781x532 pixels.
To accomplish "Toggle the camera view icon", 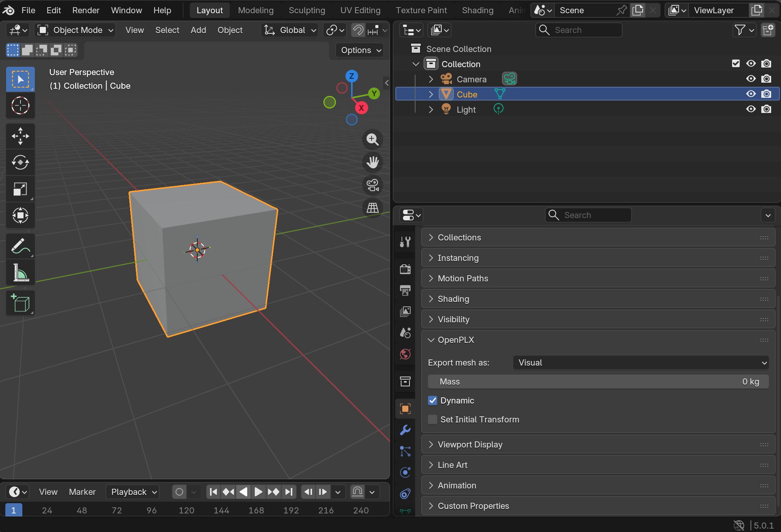I will [x=373, y=185].
